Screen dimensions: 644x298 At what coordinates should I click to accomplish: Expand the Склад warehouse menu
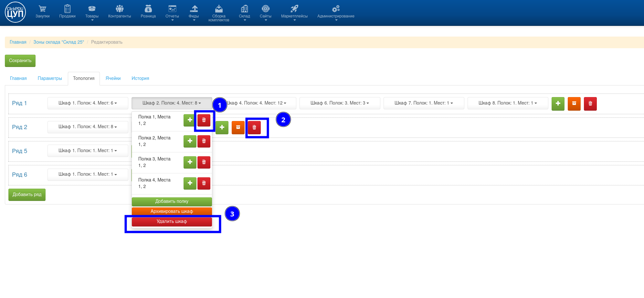pyautogui.click(x=245, y=13)
